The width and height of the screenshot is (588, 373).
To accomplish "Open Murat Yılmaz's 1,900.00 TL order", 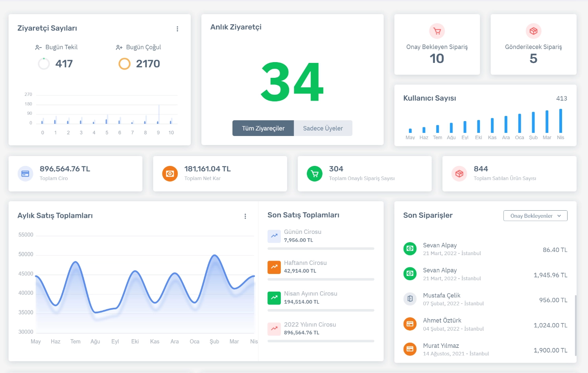I will [x=485, y=349].
